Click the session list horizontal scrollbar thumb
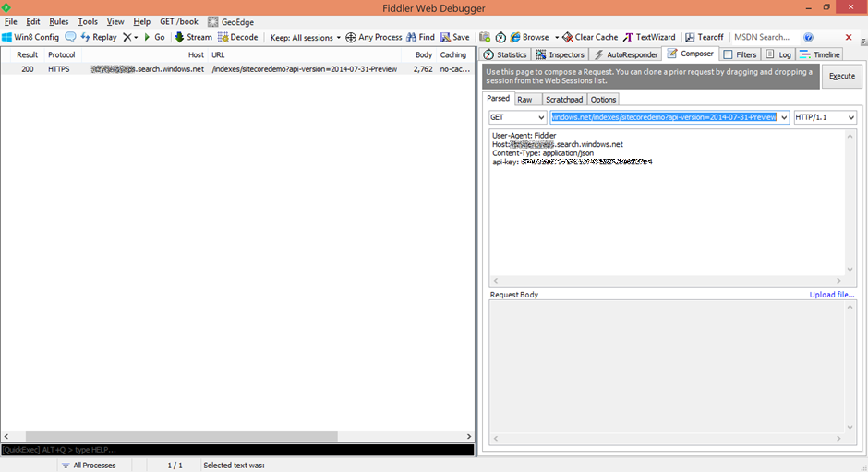 182,437
